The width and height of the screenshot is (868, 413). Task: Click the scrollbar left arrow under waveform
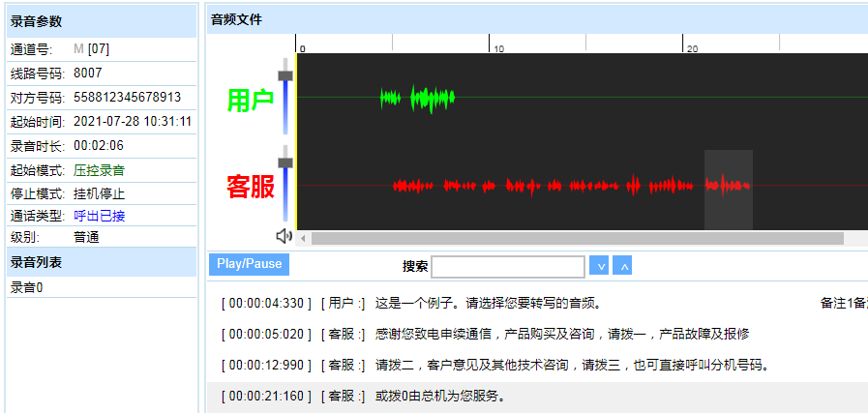pyautogui.click(x=302, y=239)
